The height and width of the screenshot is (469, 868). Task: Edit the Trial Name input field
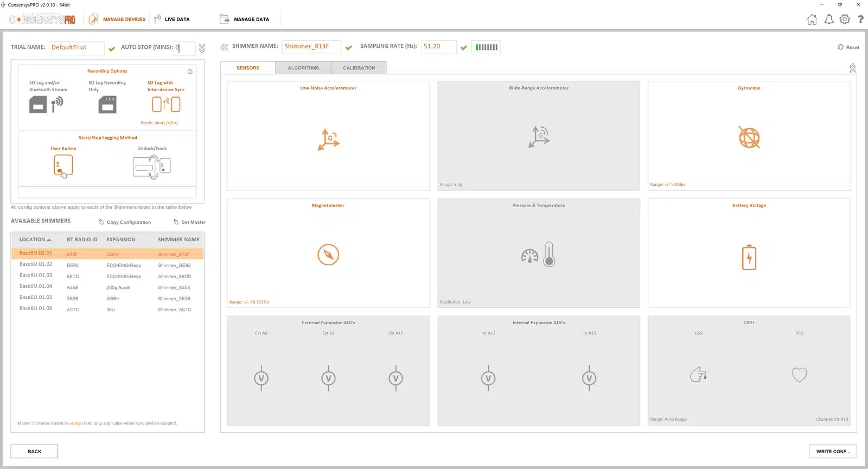76,48
